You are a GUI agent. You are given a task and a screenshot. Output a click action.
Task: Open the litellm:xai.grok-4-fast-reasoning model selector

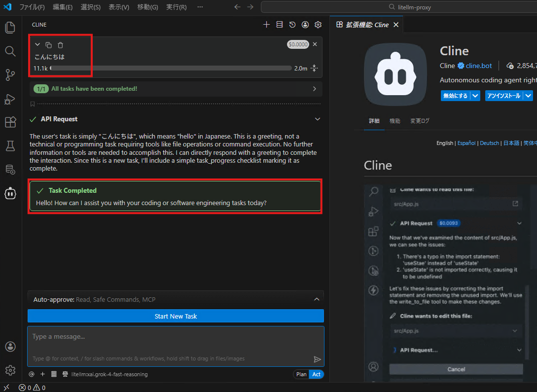(x=109, y=374)
